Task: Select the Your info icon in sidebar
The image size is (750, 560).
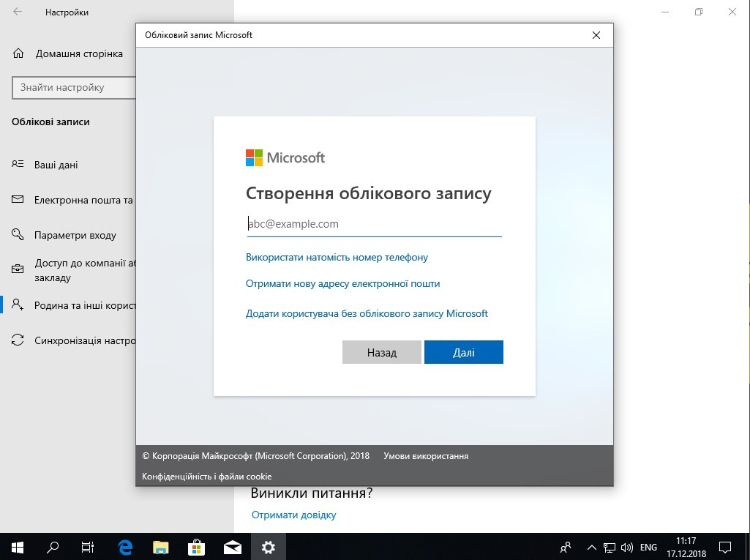Action: (18, 164)
